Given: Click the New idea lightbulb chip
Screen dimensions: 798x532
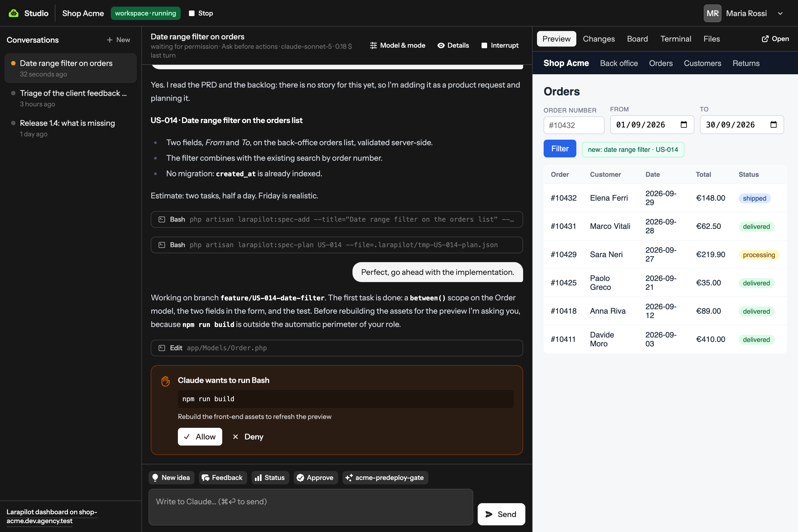Looking at the screenshot, I should (171, 478).
